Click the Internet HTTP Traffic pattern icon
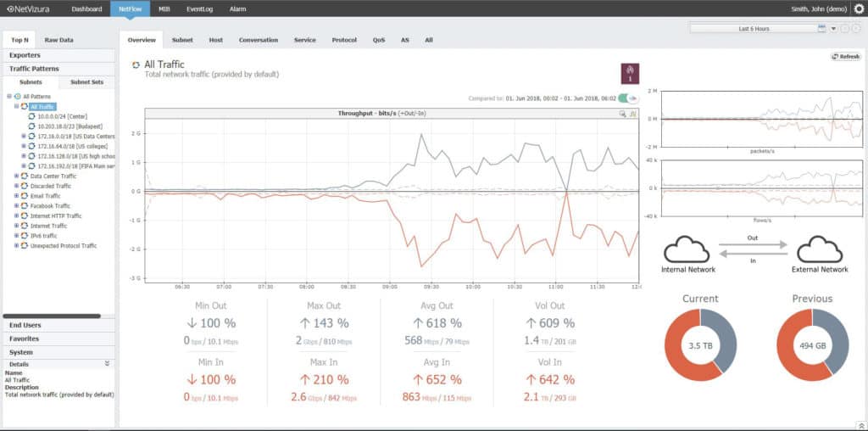The height and width of the screenshot is (431, 868). pos(25,216)
